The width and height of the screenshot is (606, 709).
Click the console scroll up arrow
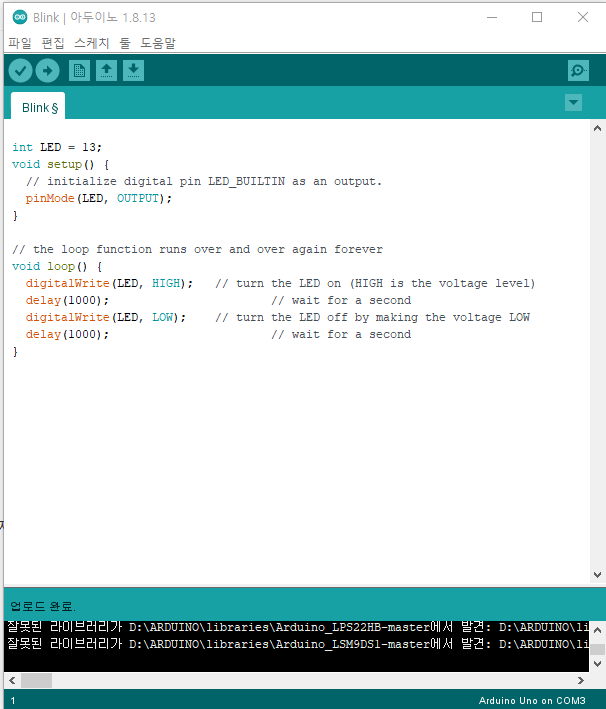tap(597, 630)
